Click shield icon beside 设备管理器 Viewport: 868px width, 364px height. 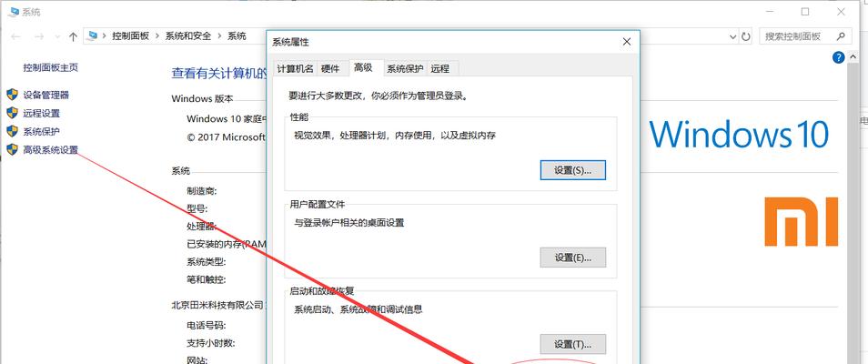12,95
